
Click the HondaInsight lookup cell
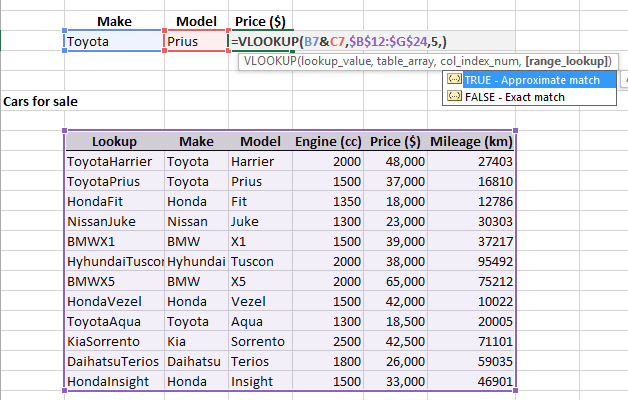[114, 382]
